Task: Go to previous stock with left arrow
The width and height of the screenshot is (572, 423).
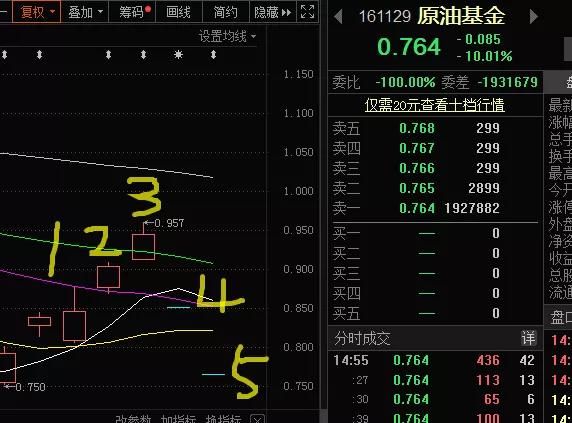Action: click(x=338, y=16)
